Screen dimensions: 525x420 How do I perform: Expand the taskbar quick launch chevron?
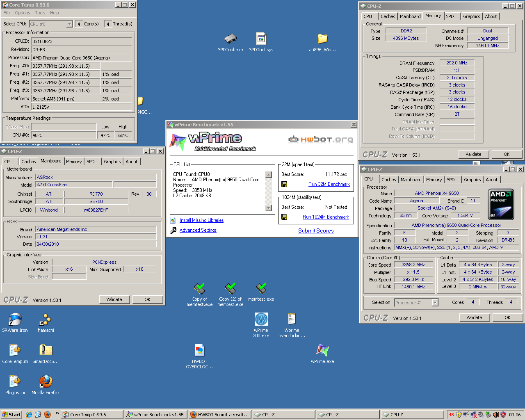pyautogui.click(x=57, y=413)
